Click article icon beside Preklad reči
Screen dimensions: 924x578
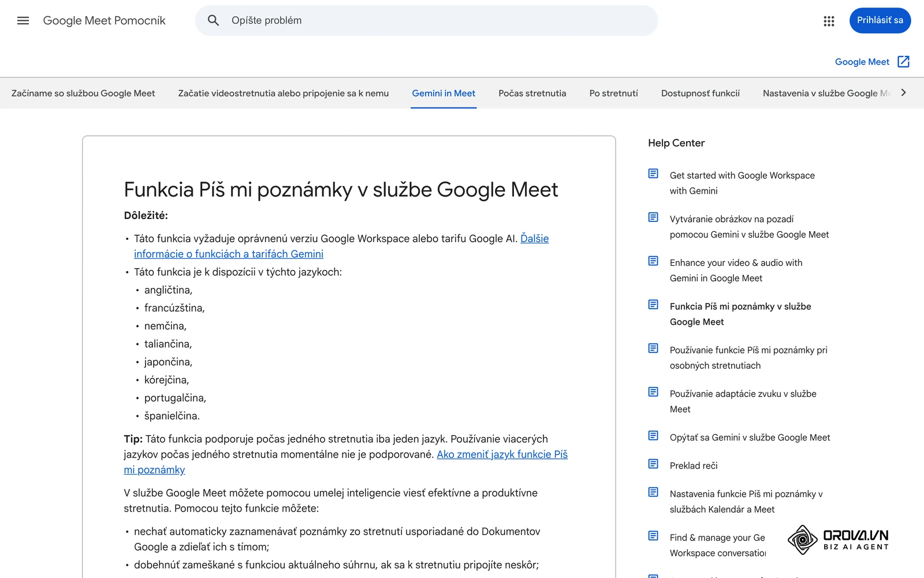653,464
